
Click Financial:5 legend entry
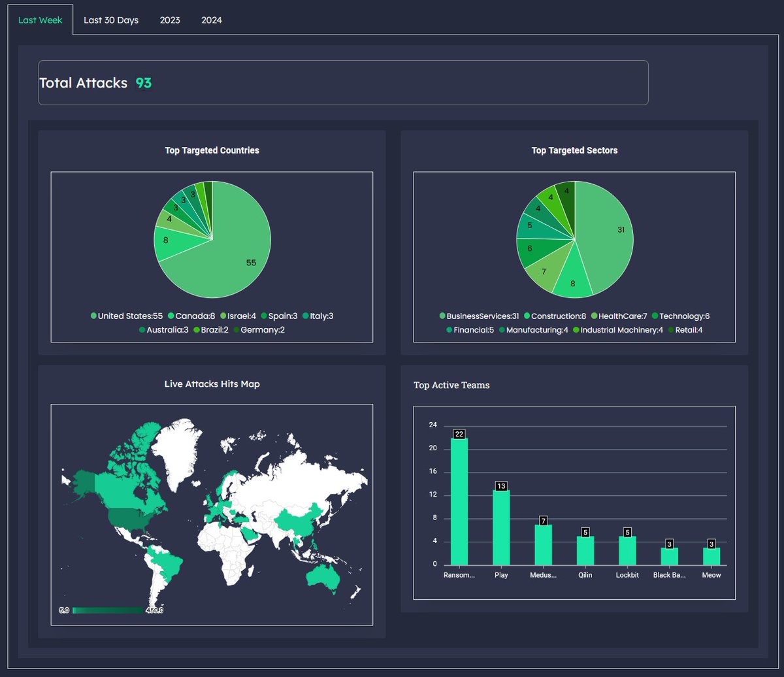coord(470,330)
